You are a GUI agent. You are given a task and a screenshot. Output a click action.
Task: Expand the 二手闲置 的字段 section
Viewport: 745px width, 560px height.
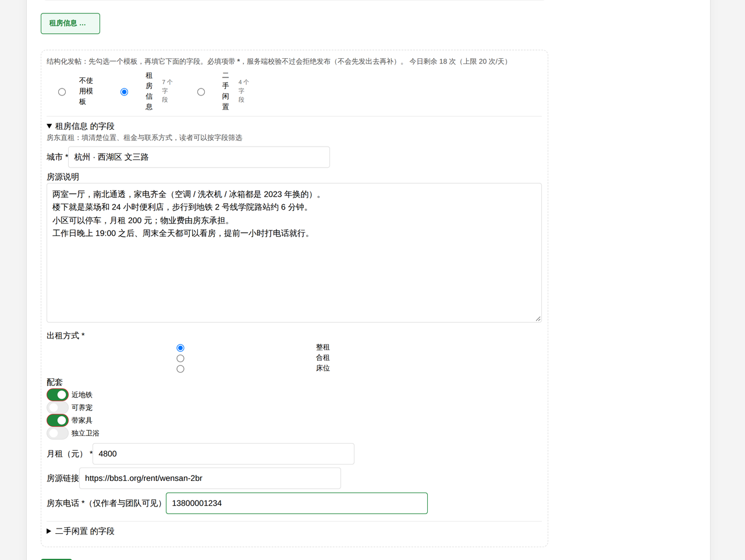(x=80, y=531)
